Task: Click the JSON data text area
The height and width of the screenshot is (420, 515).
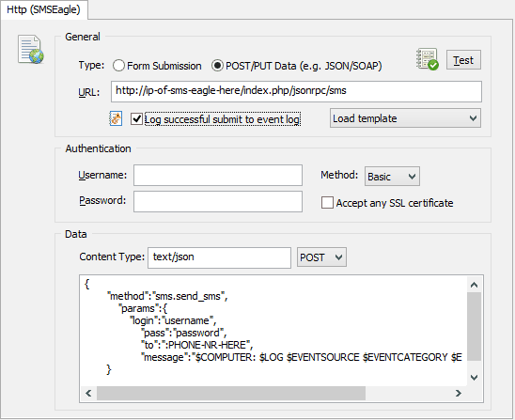Action: coord(273,331)
